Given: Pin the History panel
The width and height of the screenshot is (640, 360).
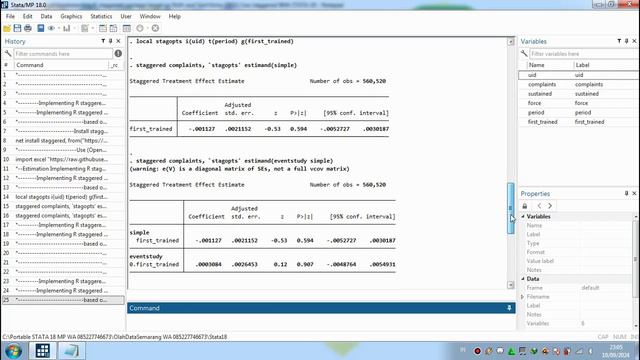Looking at the screenshot, I should click(x=111, y=41).
